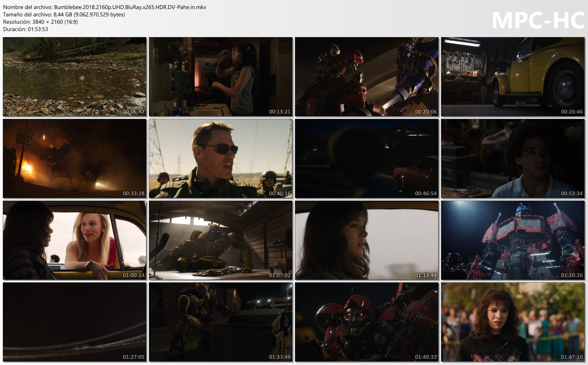Click the girl in crowd thumbnail at 01:47:10
This screenshot has width=588, height=365.
513,322
